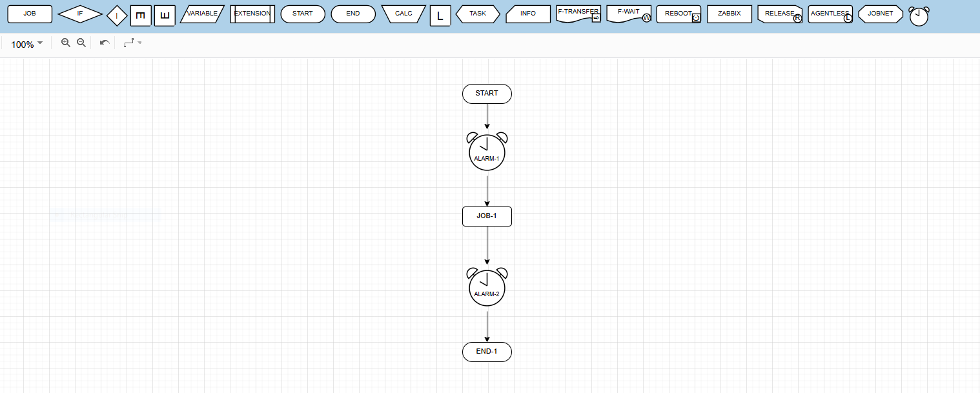Select the START node on the canvas
This screenshot has height=393, width=980.
tap(487, 94)
